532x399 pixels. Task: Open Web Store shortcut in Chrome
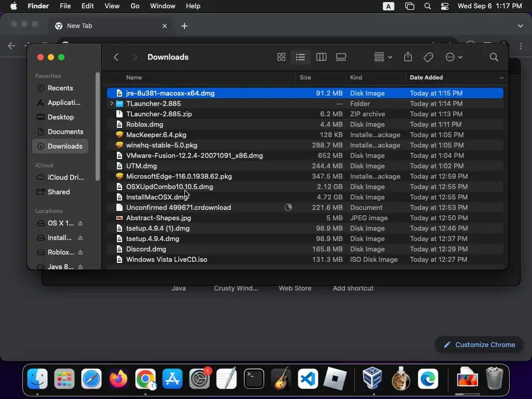coord(295,288)
